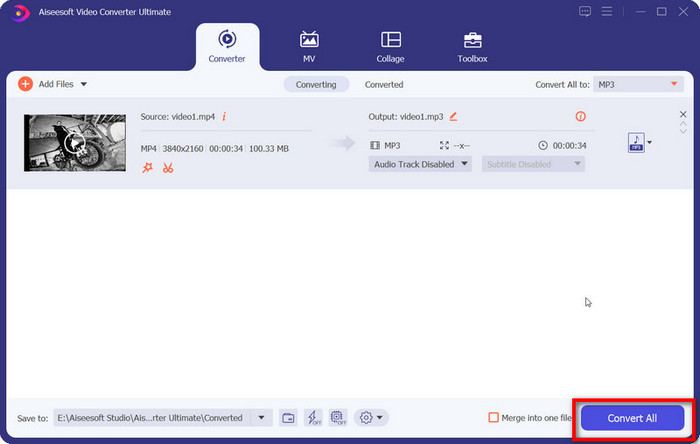Click the output duration clock icon
Viewport: 700px width, 444px height.
coord(542,145)
